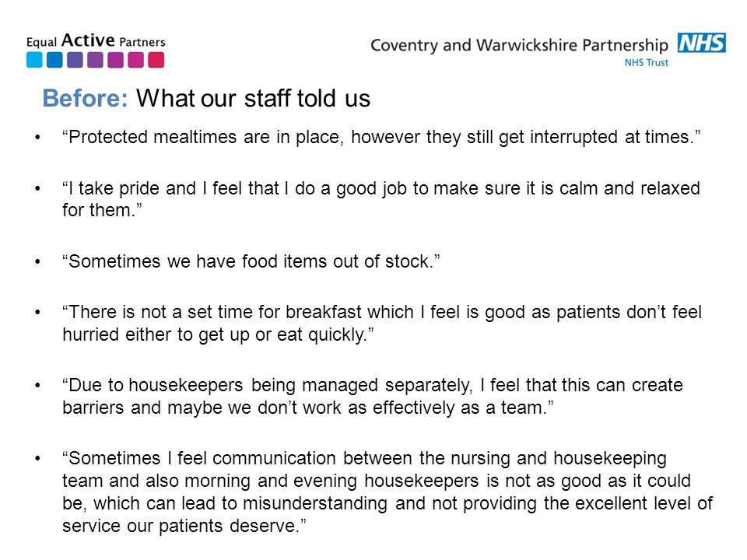This screenshot has height=560, width=747.
Task: Click the 'I take pride' quote
Action: click(x=381, y=199)
